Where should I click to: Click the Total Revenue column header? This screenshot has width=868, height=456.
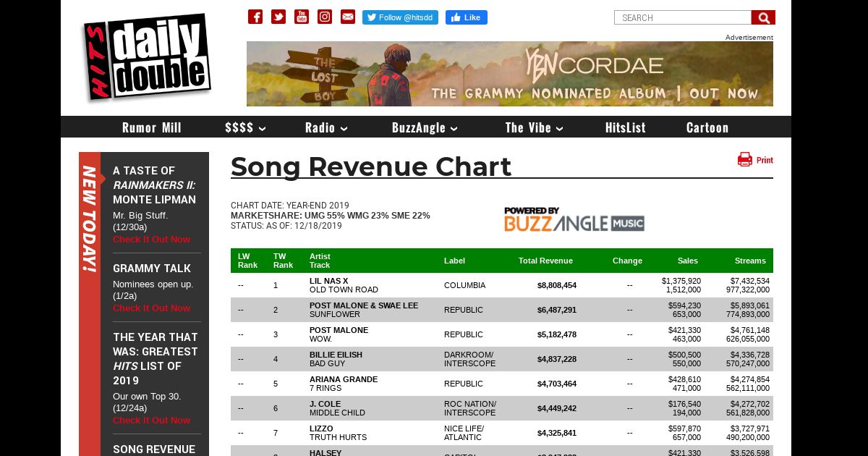click(x=545, y=261)
